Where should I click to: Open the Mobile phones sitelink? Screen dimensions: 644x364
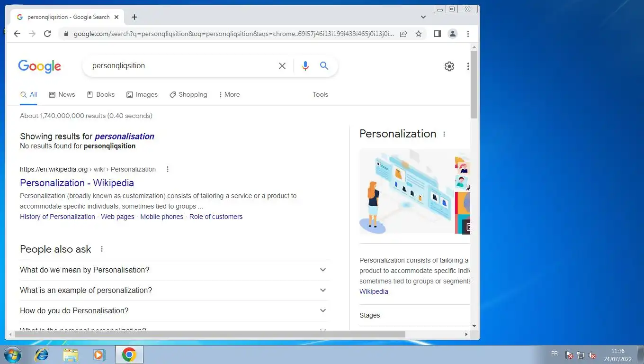(x=161, y=217)
